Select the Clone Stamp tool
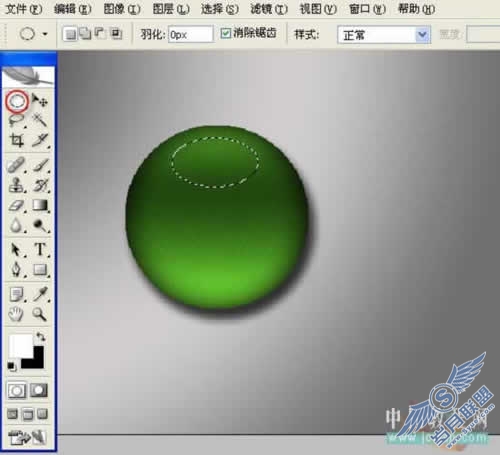The width and height of the screenshot is (500, 455). pyautogui.click(x=17, y=185)
